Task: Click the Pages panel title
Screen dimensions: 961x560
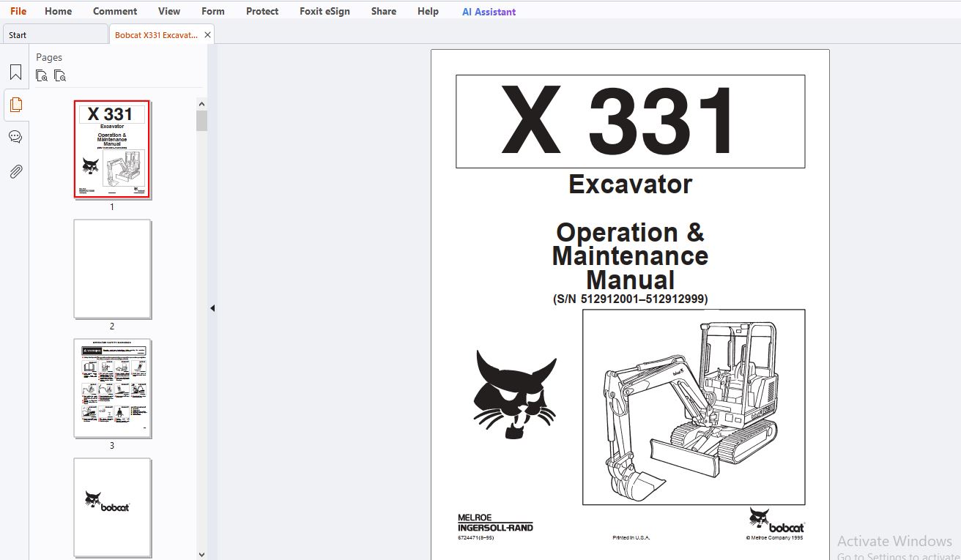Action: click(x=49, y=57)
